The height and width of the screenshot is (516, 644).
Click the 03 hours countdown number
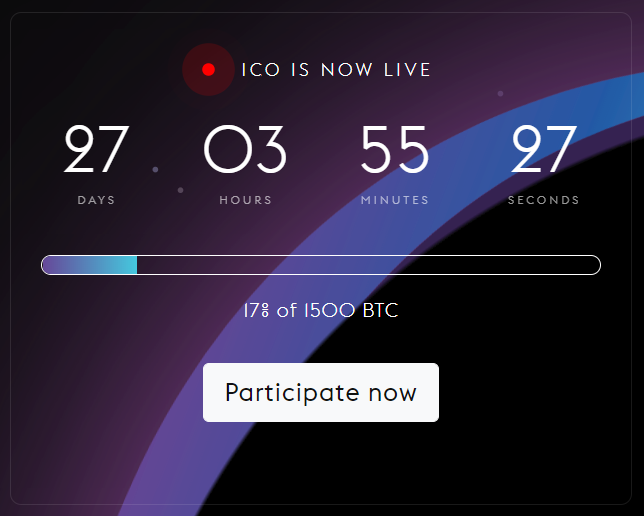point(245,149)
